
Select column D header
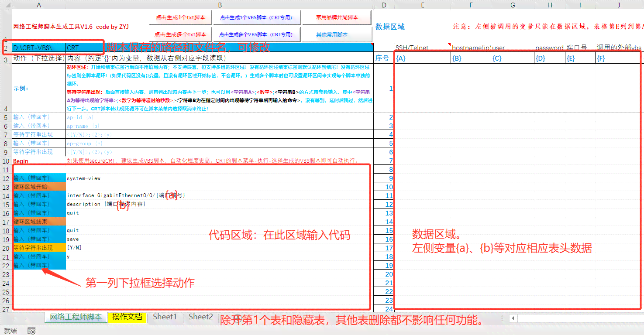(384, 5)
